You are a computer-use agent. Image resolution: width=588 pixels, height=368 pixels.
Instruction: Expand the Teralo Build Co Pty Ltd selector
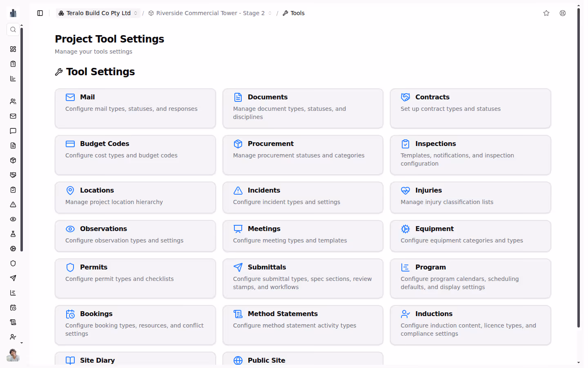point(98,13)
